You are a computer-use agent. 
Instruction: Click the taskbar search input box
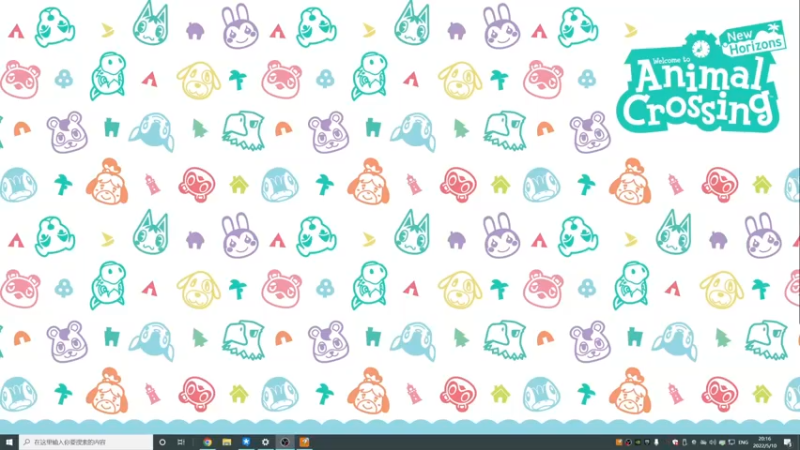point(86,442)
